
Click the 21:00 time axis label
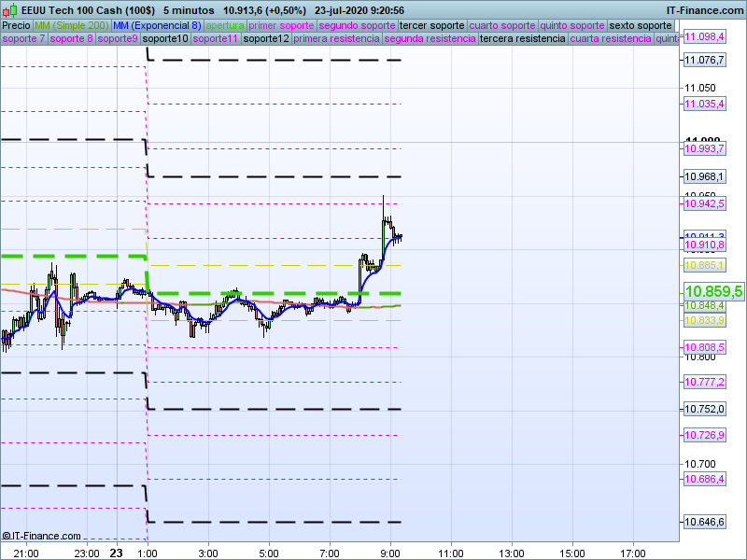tap(26, 553)
